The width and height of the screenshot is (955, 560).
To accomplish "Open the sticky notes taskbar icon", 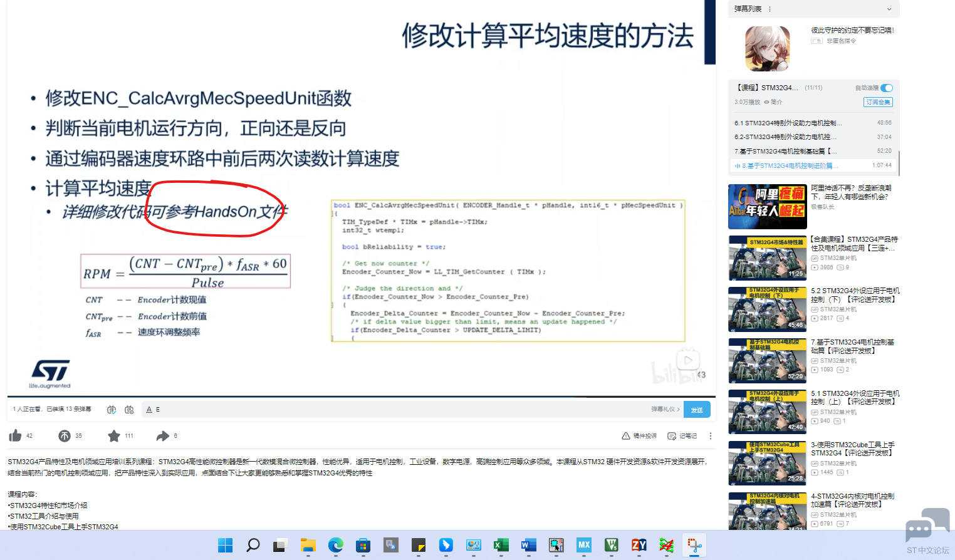I will (x=418, y=546).
